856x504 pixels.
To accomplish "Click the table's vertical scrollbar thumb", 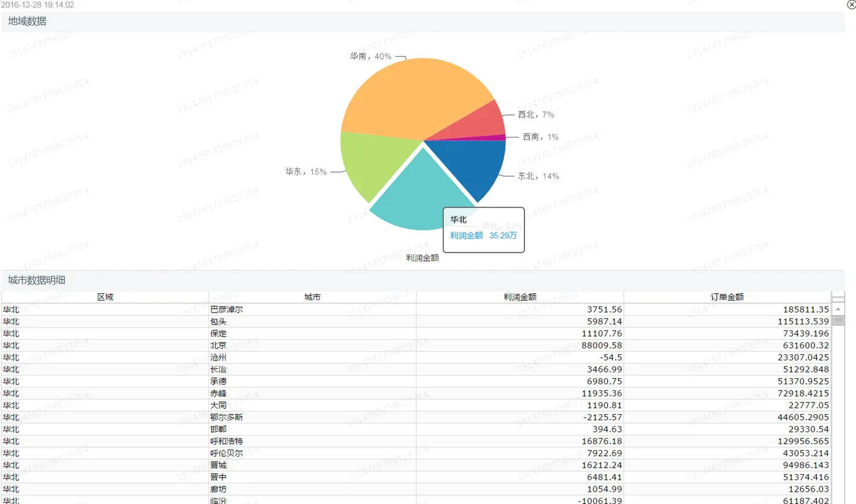I will click(x=838, y=321).
